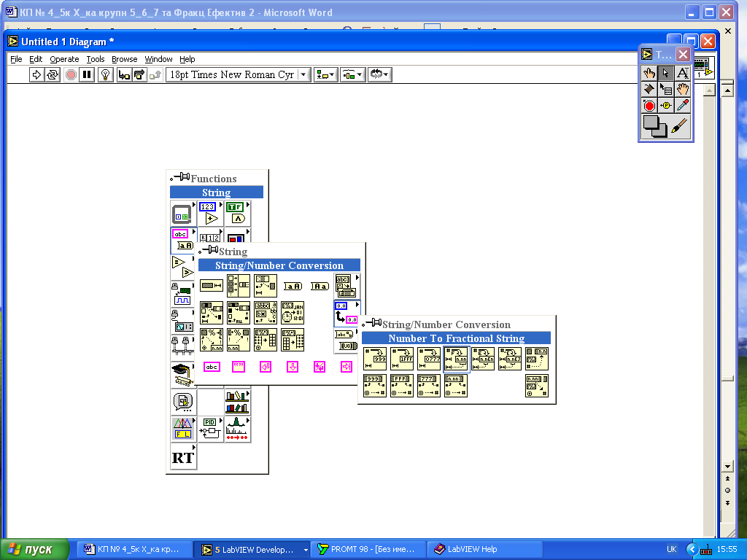Select Number To Decimal String function
747x560 pixels.
pyautogui.click(x=374, y=359)
